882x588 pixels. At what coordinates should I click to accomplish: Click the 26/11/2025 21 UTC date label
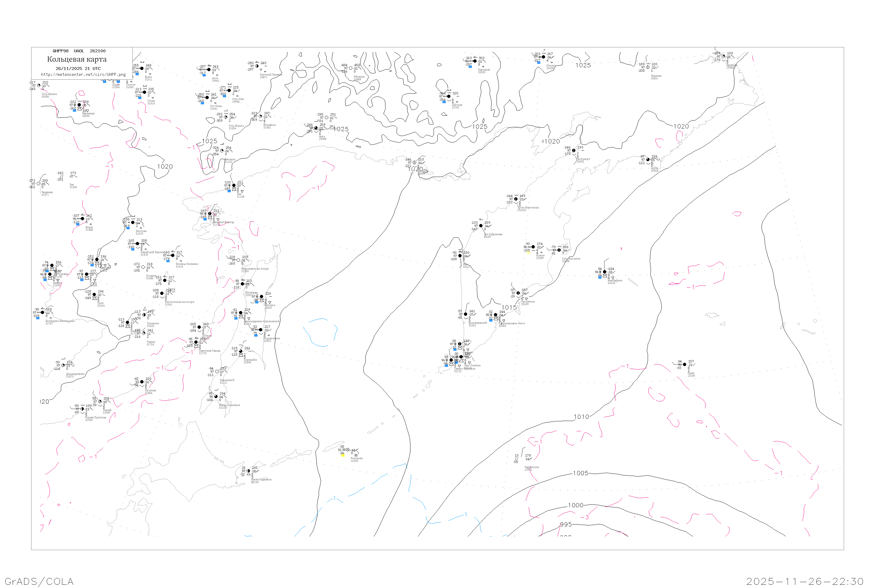(78, 69)
